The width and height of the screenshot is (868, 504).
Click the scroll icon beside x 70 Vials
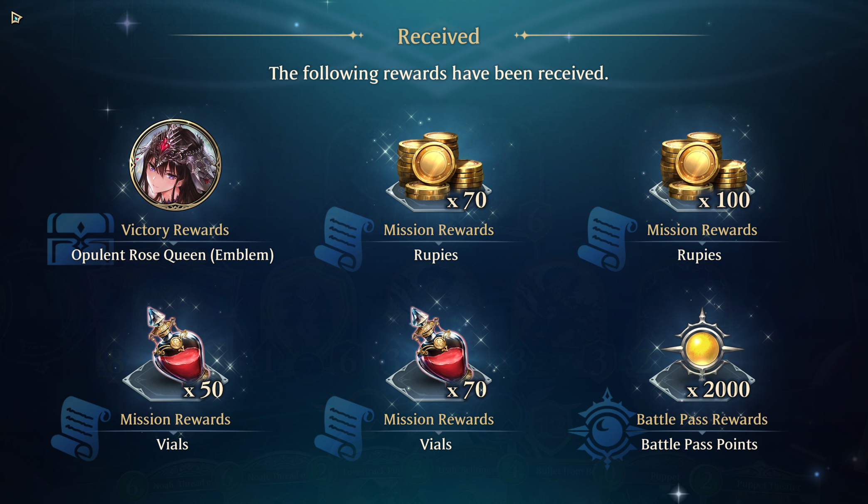pyautogui.click(x=344, y=429)
